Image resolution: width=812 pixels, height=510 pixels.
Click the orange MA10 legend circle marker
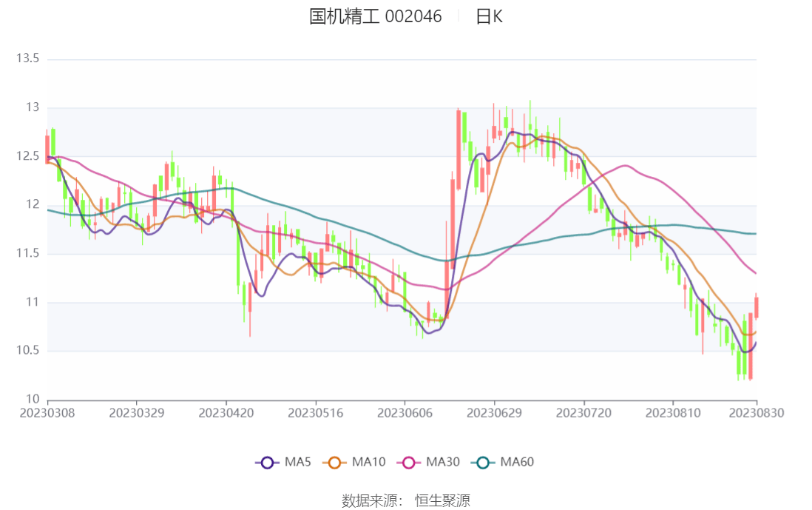(334, 463)
